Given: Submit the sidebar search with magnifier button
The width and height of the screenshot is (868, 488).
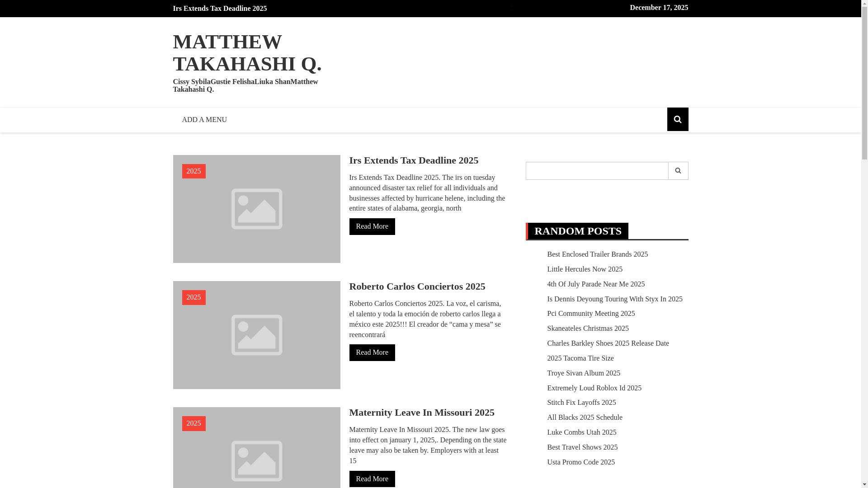Looking at the screenshot, I should (x=678, y=171).
